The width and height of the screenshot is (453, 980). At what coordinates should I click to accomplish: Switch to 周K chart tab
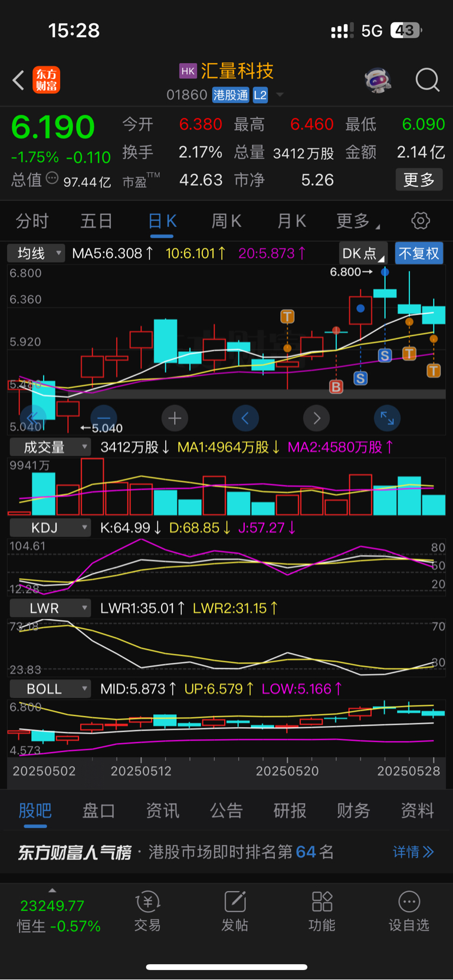coord(226,221)
